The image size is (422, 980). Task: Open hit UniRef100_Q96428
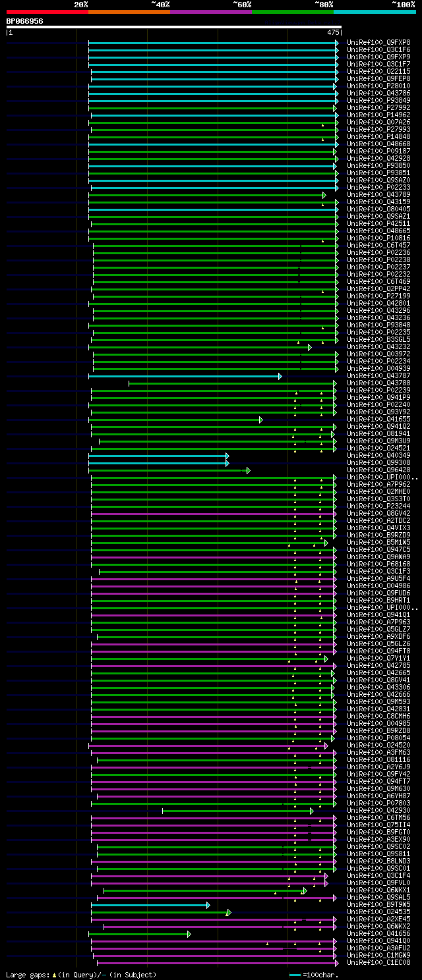(378, 470)
